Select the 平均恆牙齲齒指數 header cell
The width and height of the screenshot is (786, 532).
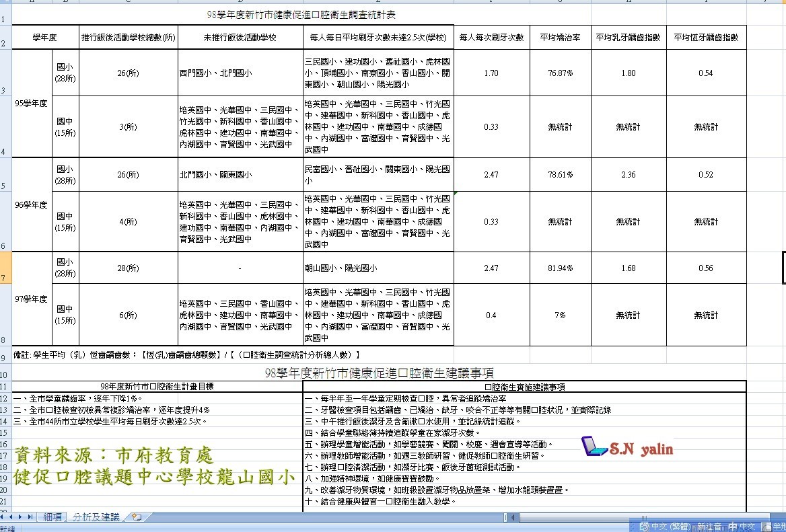click(x=707, y=38)
